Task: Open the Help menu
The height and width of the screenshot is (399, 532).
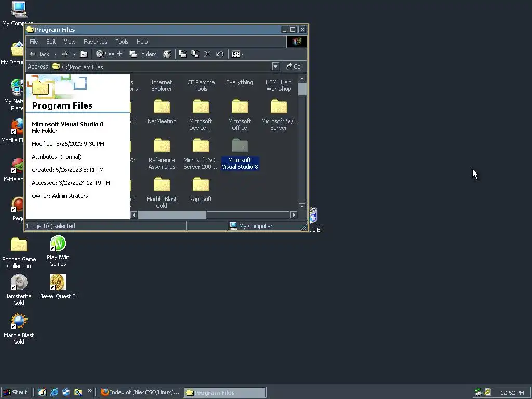Action: click(142, 42)
